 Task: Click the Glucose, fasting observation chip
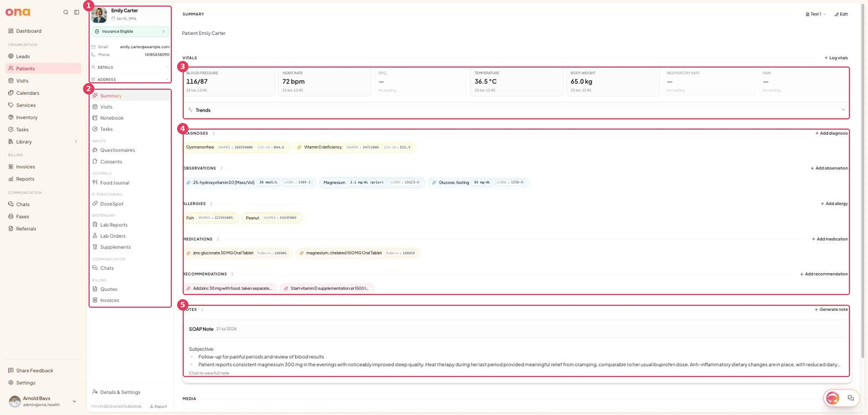[x=478, y=182]
